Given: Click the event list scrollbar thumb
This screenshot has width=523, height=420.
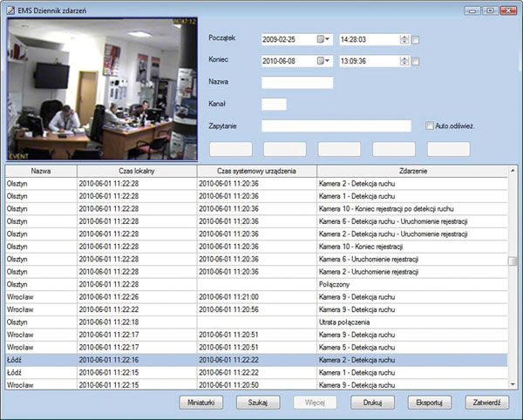Looking at the screenshot, I should coord(513,261).
